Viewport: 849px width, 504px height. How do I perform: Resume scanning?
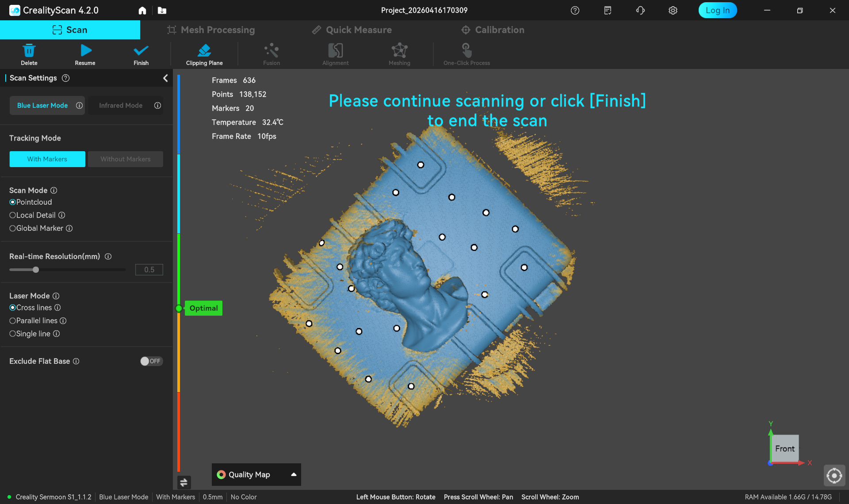click(x=85, y=54)
